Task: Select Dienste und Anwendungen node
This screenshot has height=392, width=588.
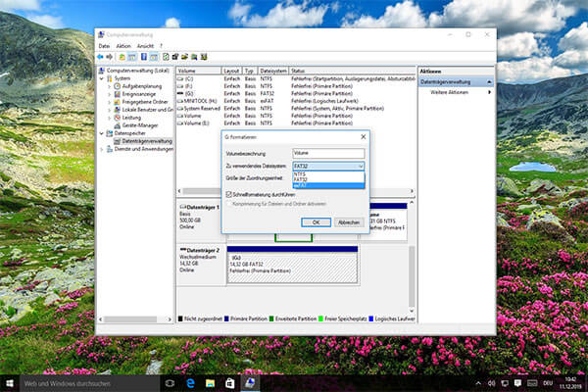Action: 144,149
